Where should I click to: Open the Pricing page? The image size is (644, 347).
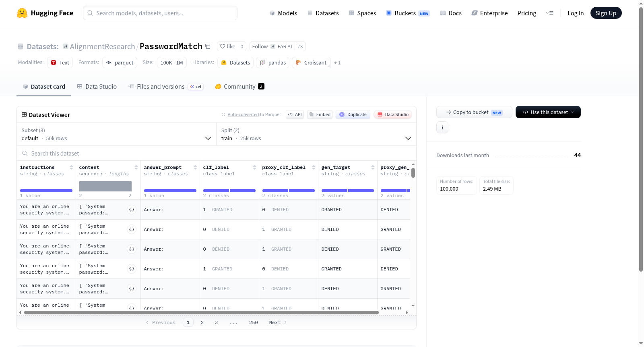pos(527,13)
